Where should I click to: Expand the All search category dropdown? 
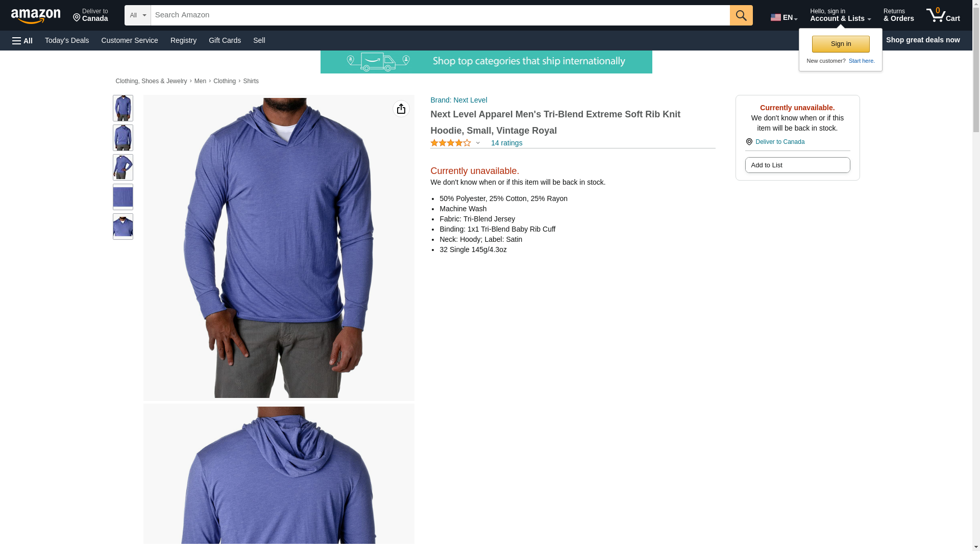tap(137, 15)
